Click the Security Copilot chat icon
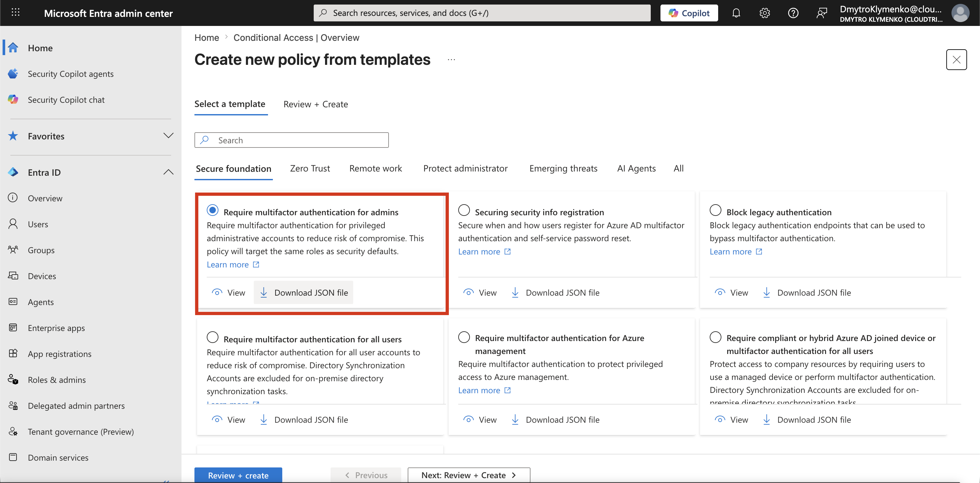980x483 pixels. [13, 99]
